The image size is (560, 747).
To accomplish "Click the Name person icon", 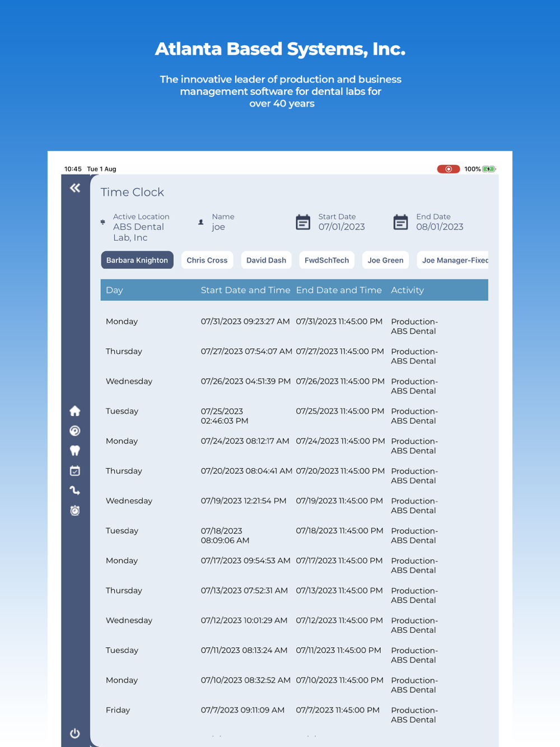I will (201, 222).
